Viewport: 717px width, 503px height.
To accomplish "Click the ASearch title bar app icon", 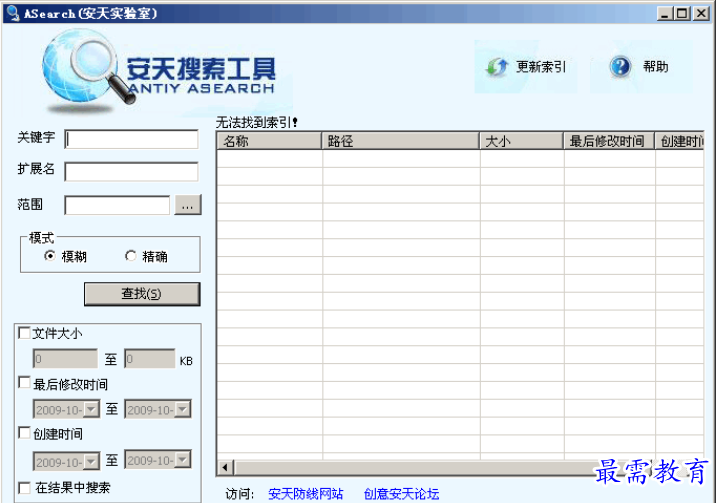I will (13, 13).
